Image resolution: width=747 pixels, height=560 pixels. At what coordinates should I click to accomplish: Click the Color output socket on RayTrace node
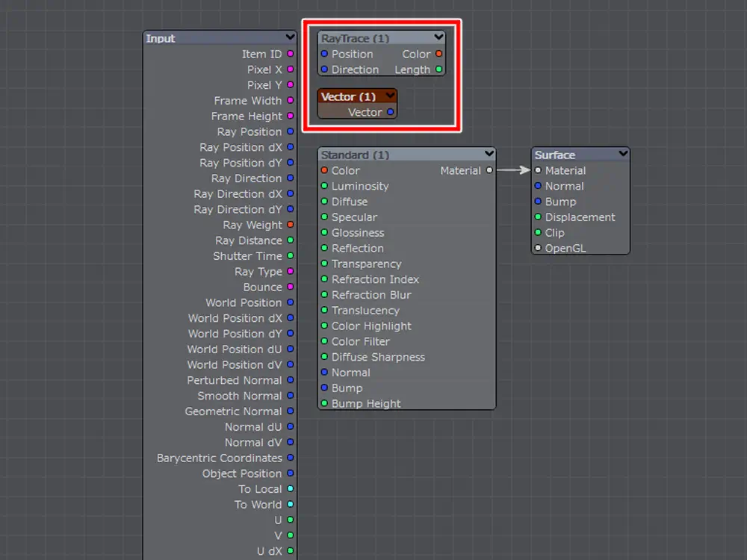pos(438,54)
